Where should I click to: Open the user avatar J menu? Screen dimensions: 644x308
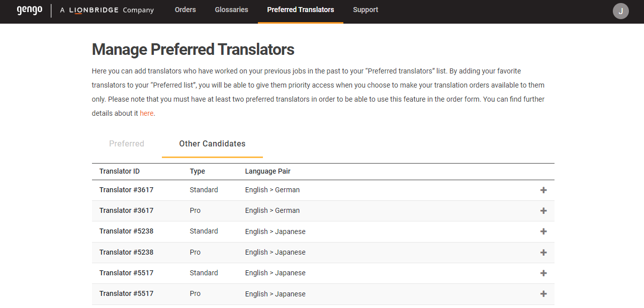click(x=621, y=11)
